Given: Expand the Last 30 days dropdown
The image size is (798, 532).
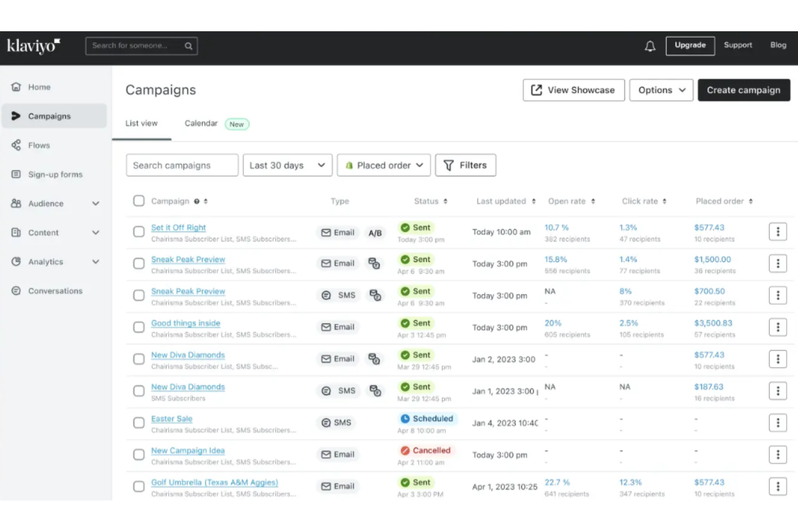Looking at the screenshot, I should click(x=287, y=165).
